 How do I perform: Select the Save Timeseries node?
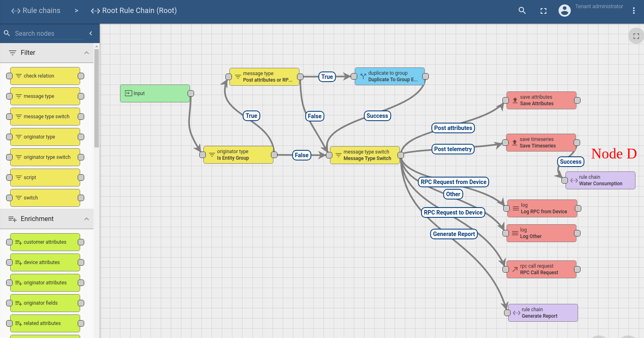click(x=541, y=143)
